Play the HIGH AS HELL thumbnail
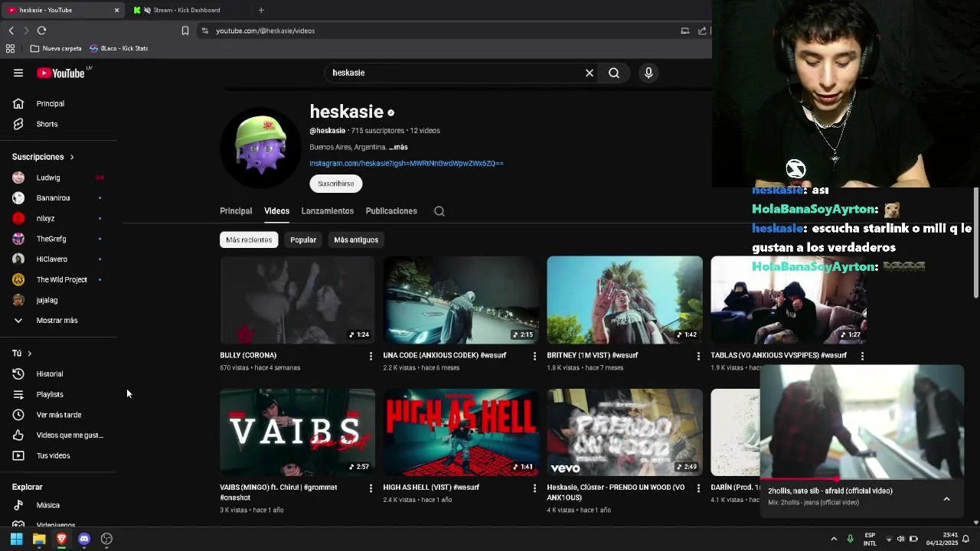This screenshot has height=551, width=980. point(461,432)
